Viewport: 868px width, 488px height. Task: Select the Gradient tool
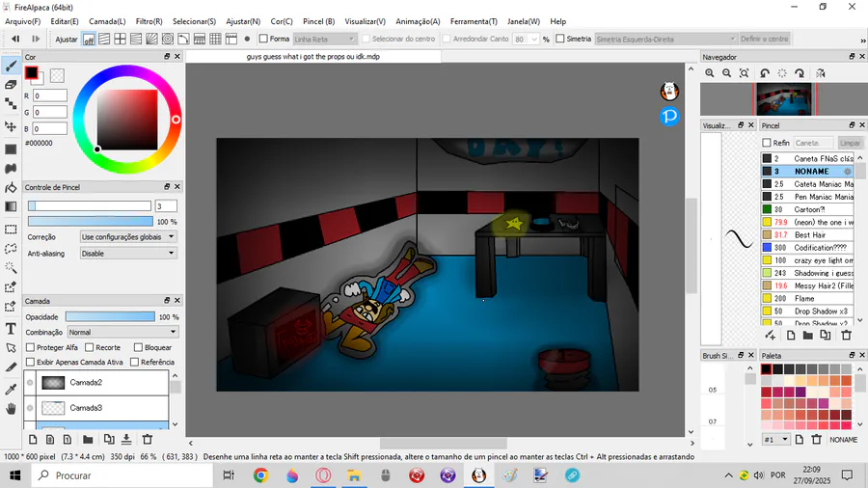11,206
